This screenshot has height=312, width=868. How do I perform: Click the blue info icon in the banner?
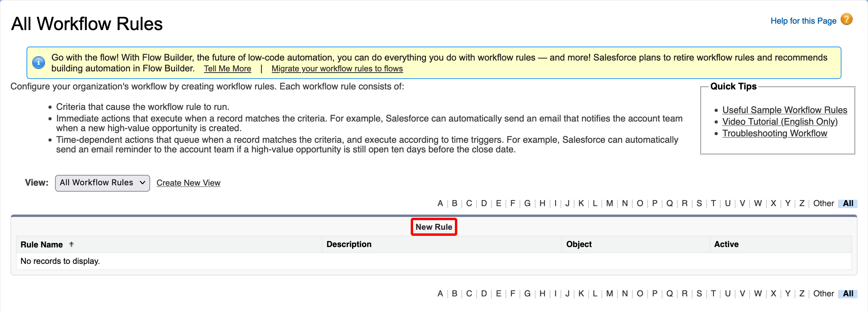point(38,63)
